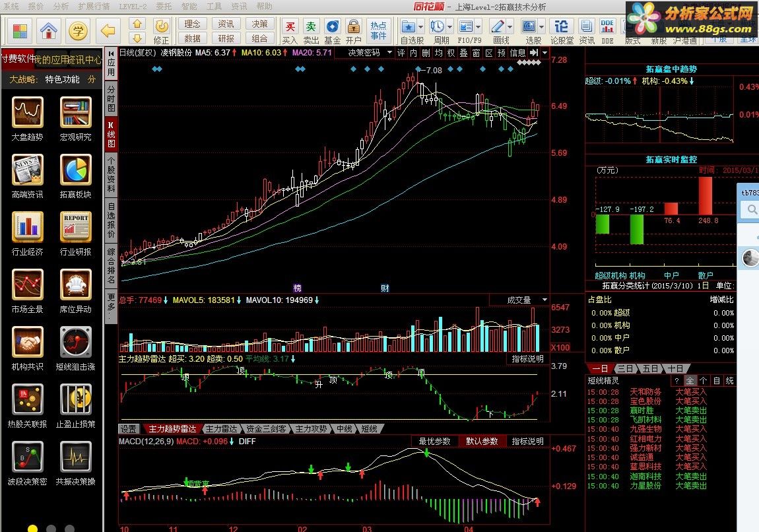Open the 论股堂 forum icon

coord(562,32)
